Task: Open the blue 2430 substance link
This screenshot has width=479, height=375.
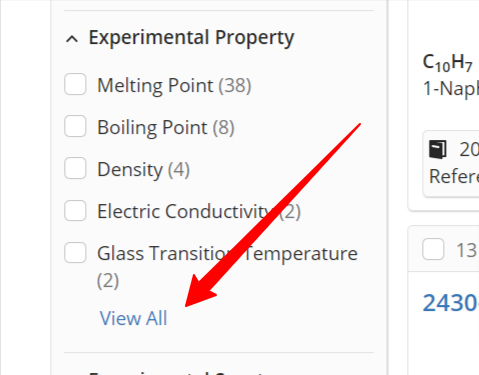Action: click(451, 303)
